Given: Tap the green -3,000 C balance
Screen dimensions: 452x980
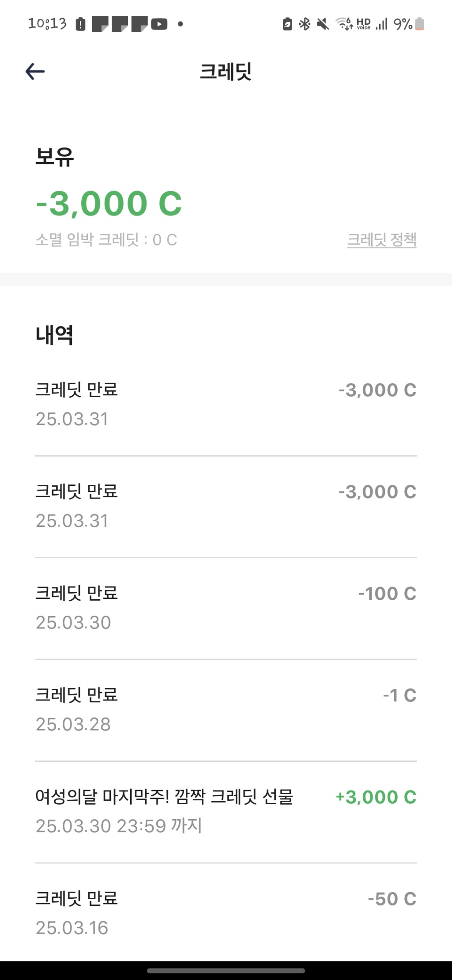Looking at the screenshot, I should click(109, 204).
